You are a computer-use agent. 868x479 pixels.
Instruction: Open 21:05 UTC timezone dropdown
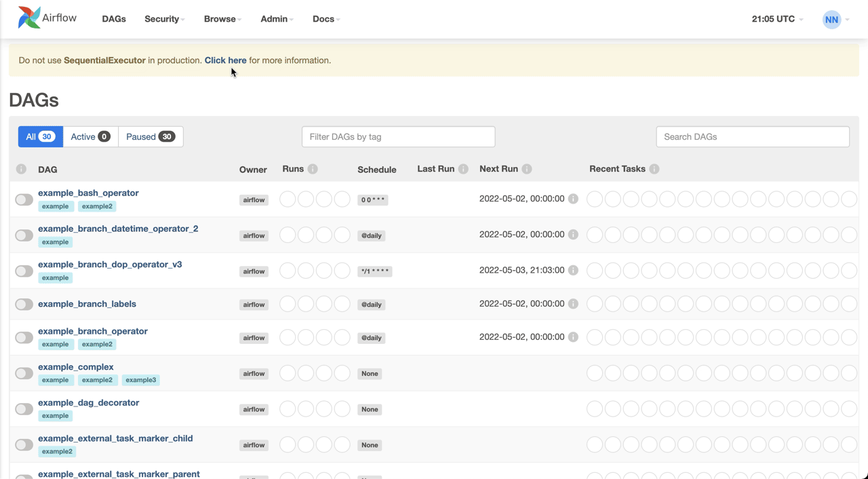point(777,19)
